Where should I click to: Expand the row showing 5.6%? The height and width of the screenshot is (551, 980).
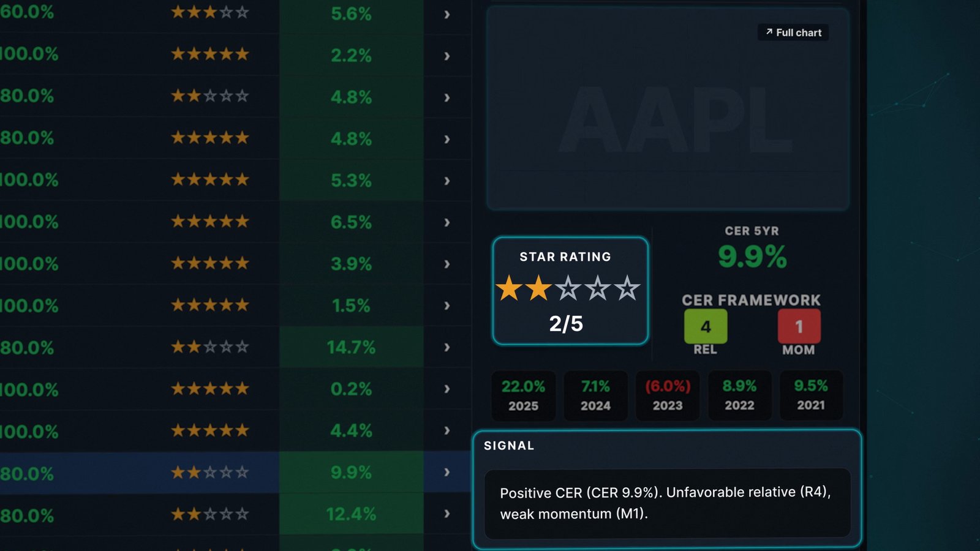pos(447,14)
